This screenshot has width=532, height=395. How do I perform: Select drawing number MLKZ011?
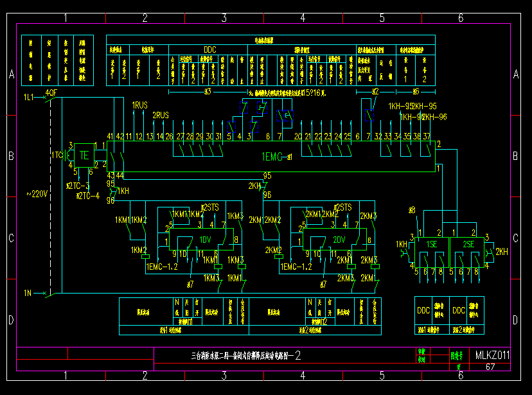[492, 355]
